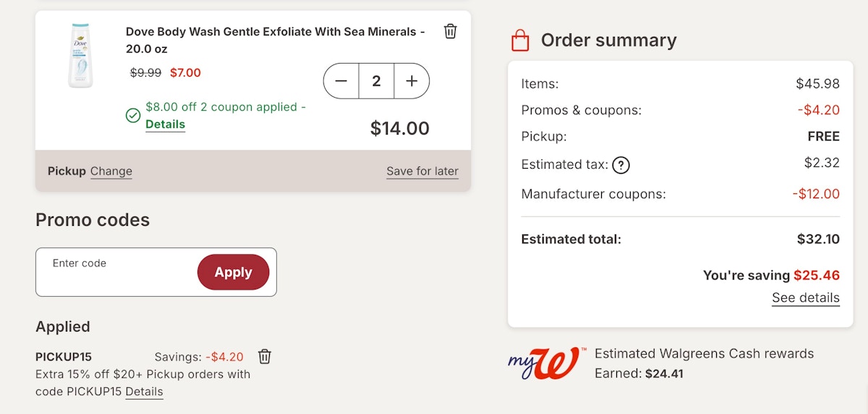Select the quantity field showing 2
868x414 pixels.
(376, 81)
